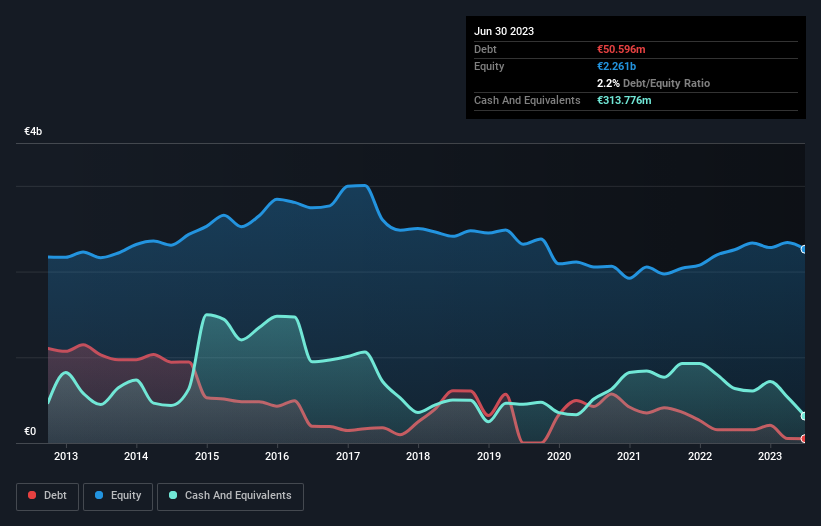The height and width of the screenshot is (526, 821).
Task: Click the 2018 x-axis label
Action: click(418, 456)
